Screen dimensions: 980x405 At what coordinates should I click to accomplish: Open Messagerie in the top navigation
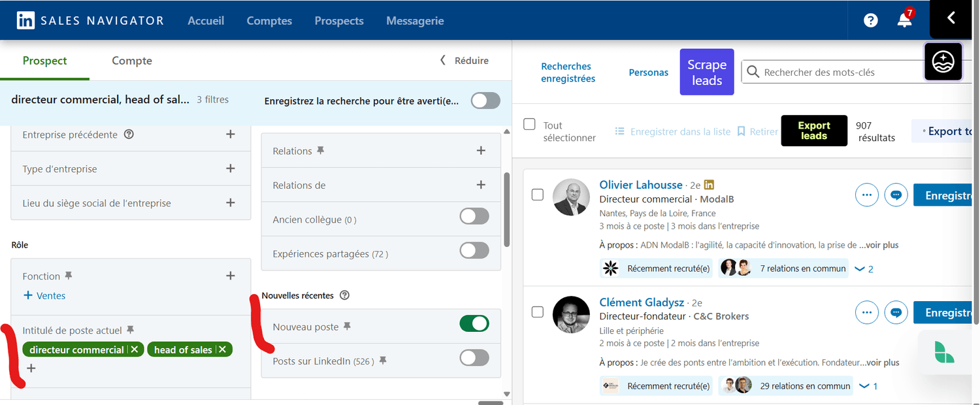(415, 20)
